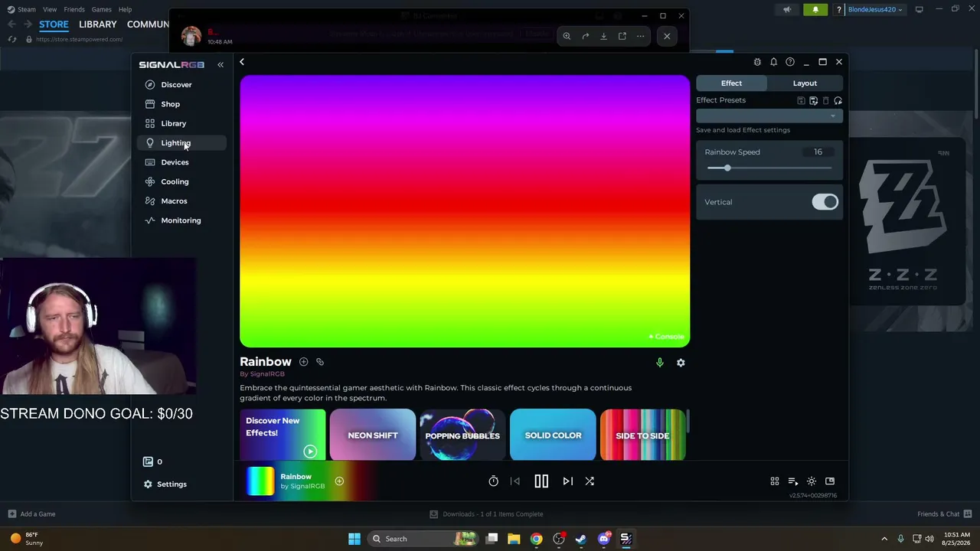Toggle the Vertical switch off
This screenshot has width=980, height=551.
(825, 202)
